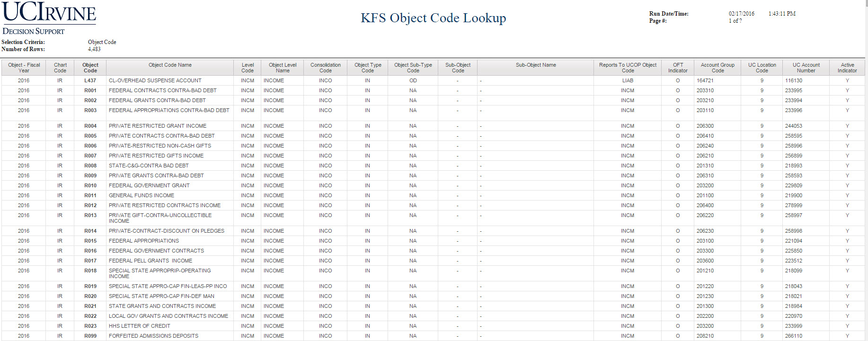Click the run date 02/17/2016
This screenshot has height=341, width=868.
pyautogui.click(x=742, y=14)
